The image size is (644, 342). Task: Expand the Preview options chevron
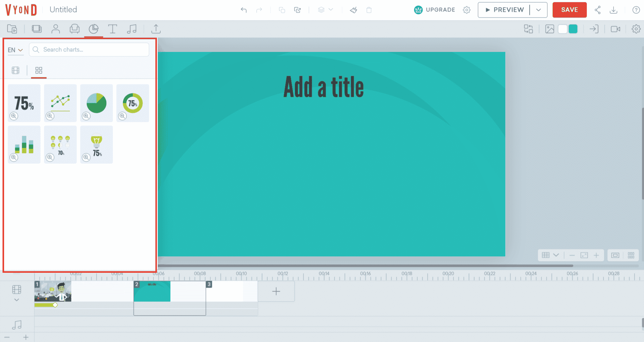tap(538, 10)
